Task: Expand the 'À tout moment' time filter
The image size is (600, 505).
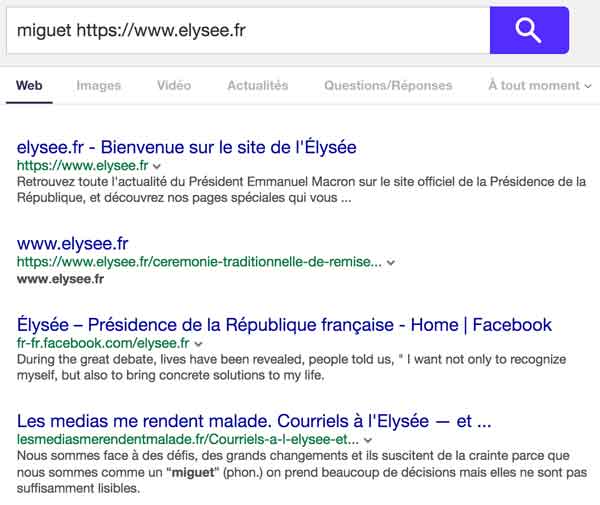Action: 540,85
